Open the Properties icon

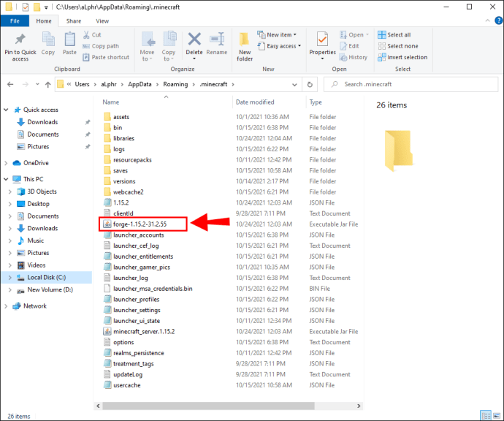(322, 39)
